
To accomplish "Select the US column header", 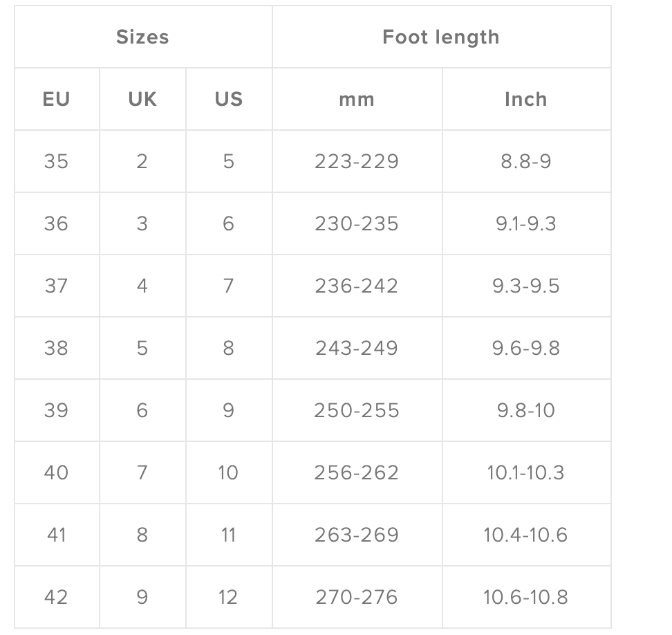I will click(229, 99).
